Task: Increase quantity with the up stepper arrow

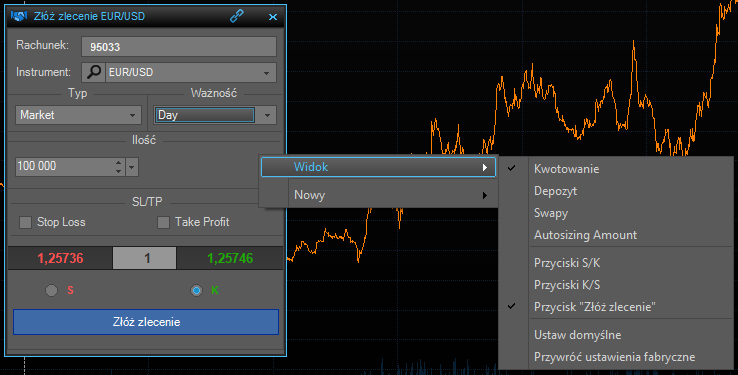Action: [x=118, y=162]
